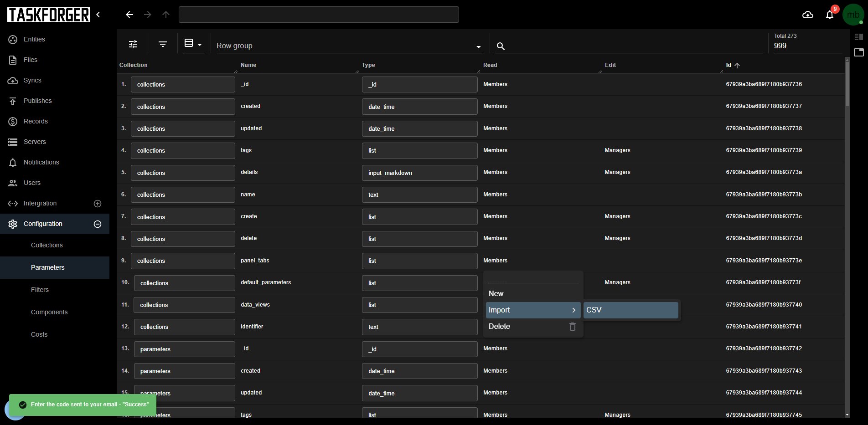Click the trash icon beside Delete

click(x=573, y=327)
